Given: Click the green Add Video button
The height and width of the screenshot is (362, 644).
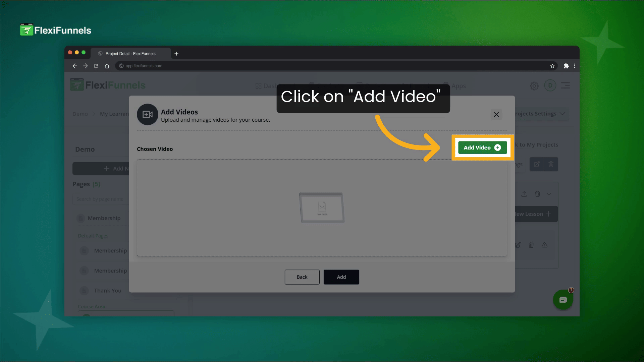Looking at the screenshot, I should pyautogui.click(x=482, y=147).
